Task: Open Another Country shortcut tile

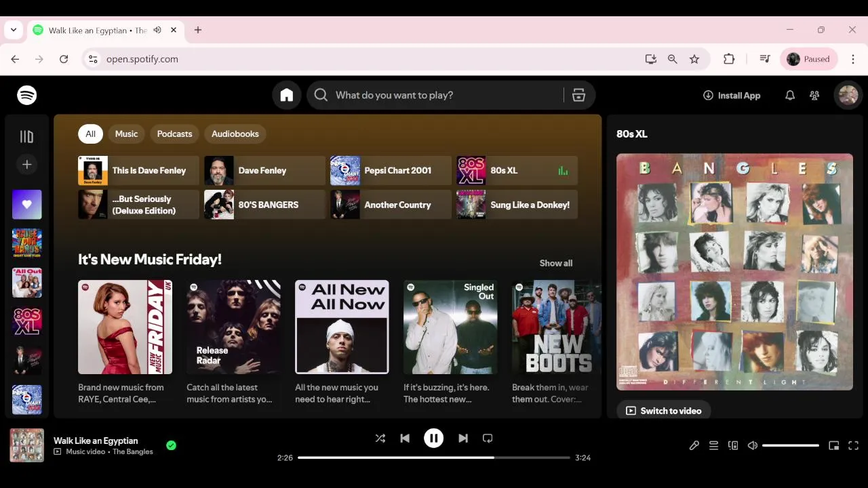Action: 391,205
